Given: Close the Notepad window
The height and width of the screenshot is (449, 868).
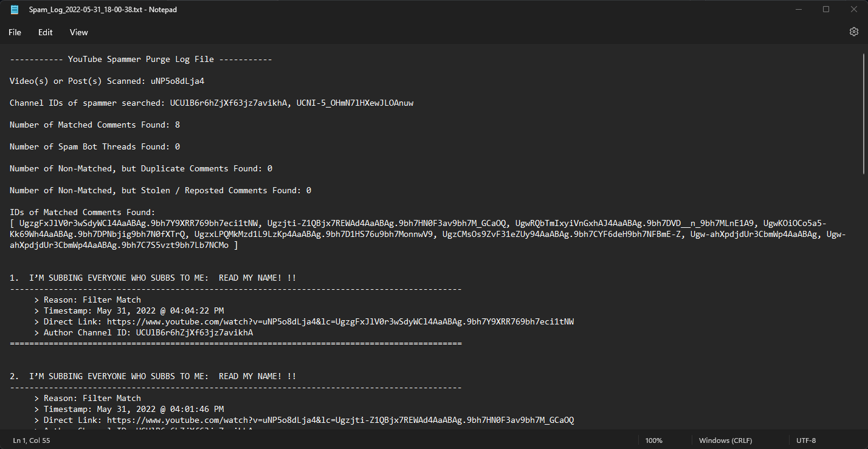Looking at the screenshot, I should click(x=853, y=9).
